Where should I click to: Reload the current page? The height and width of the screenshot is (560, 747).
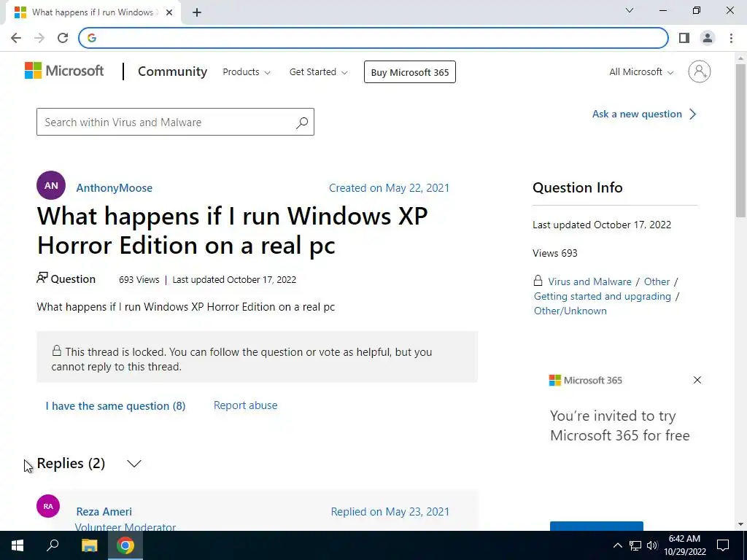click(x=63, y=38)
